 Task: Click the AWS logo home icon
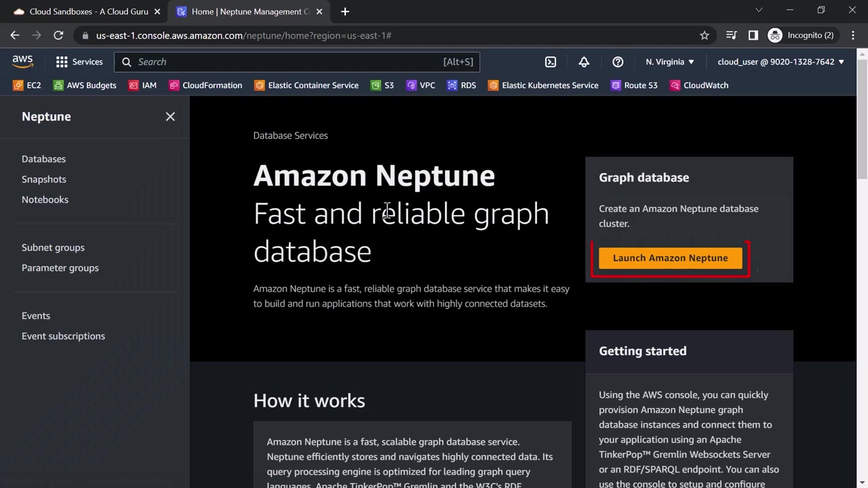coord(22,62)
